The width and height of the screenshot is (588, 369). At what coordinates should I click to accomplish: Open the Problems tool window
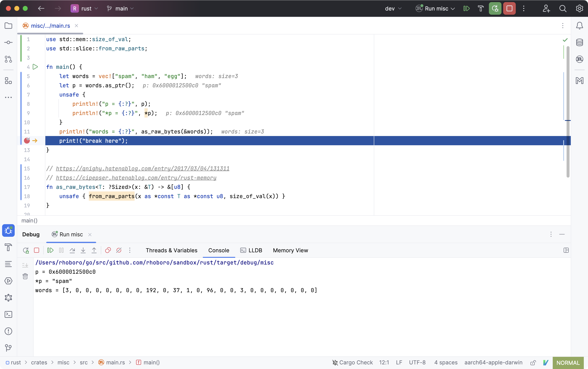click(x=8, y=331)
